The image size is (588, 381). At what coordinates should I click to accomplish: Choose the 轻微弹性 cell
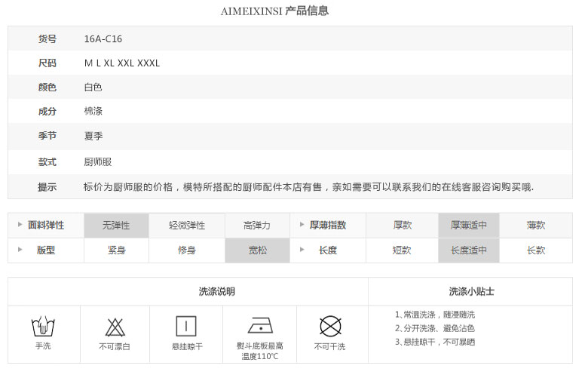pyautogui.click(x=187, y=226)
